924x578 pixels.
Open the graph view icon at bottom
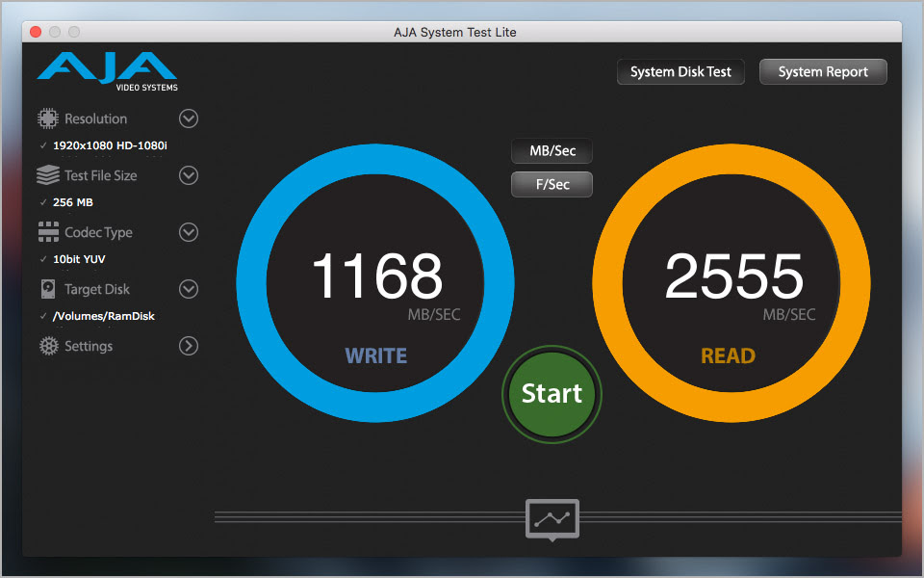(552, 519)
